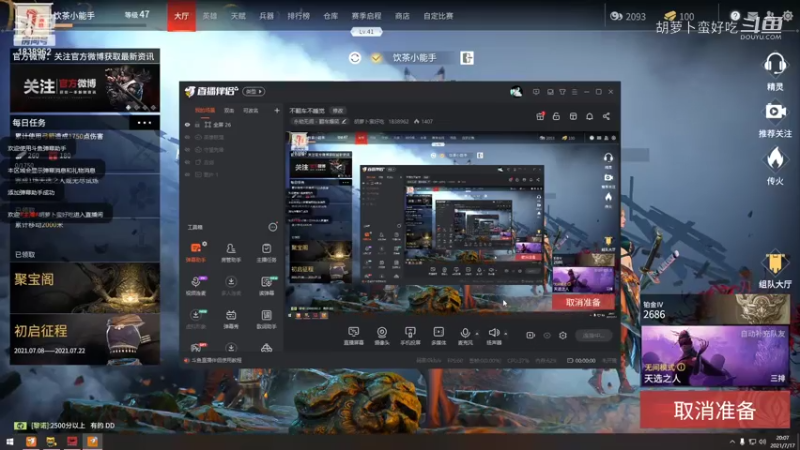This screenshot has height=450, width=800.
Task: Select the 兵器 weapons tab
Action: [267, 16]
